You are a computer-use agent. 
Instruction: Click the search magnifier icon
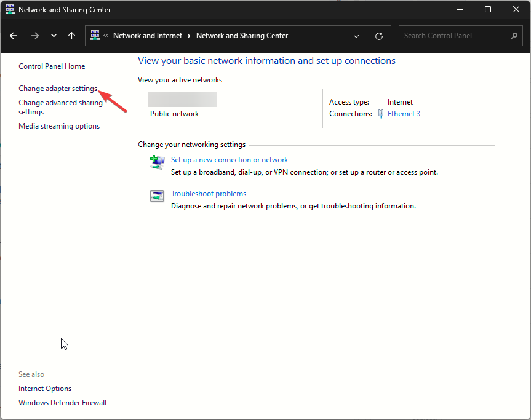coord(514,36)
